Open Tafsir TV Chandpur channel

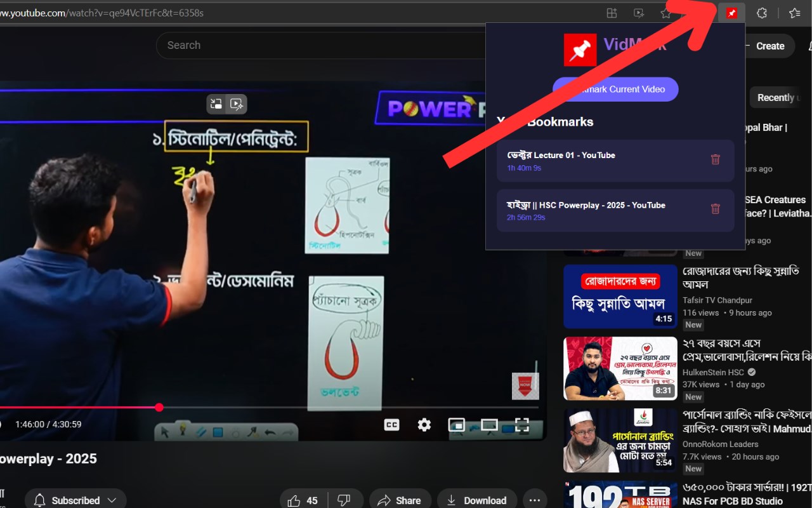717,300
